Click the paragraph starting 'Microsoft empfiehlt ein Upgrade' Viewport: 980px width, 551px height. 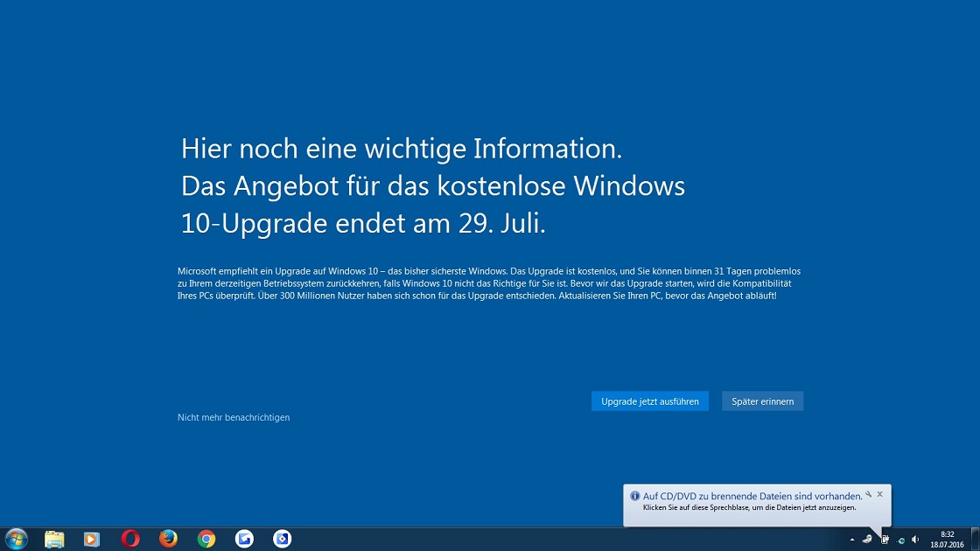[x=489, y=283]
